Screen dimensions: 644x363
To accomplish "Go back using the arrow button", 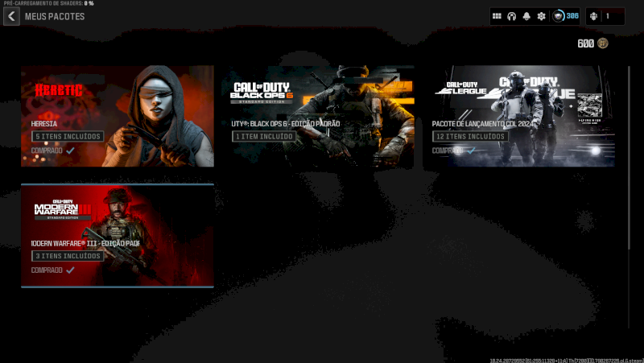I will tap(11, 16).
